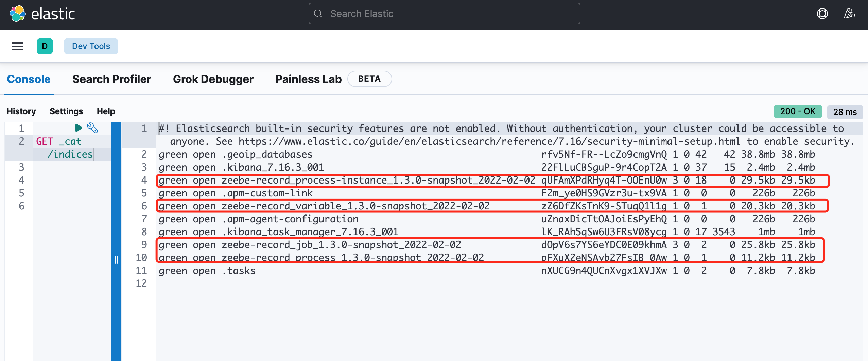
Task: Open the help lifebuoy icon
Action: coord(822,14)
